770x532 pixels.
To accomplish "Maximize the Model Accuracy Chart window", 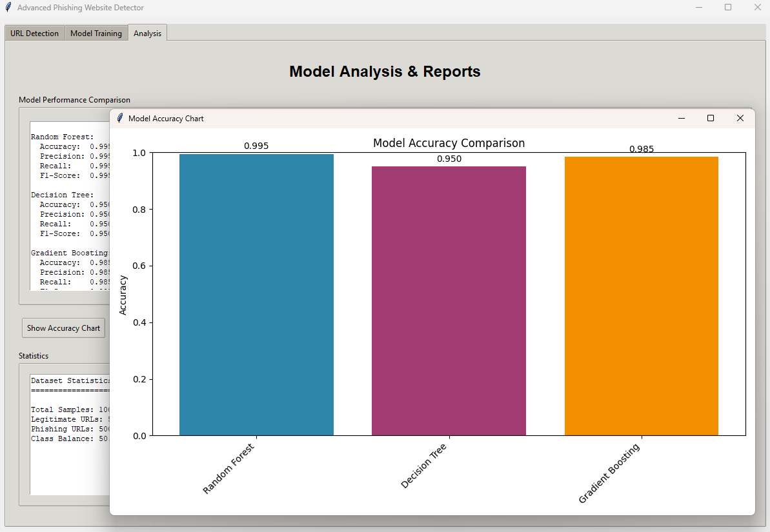I will (711, 118).
